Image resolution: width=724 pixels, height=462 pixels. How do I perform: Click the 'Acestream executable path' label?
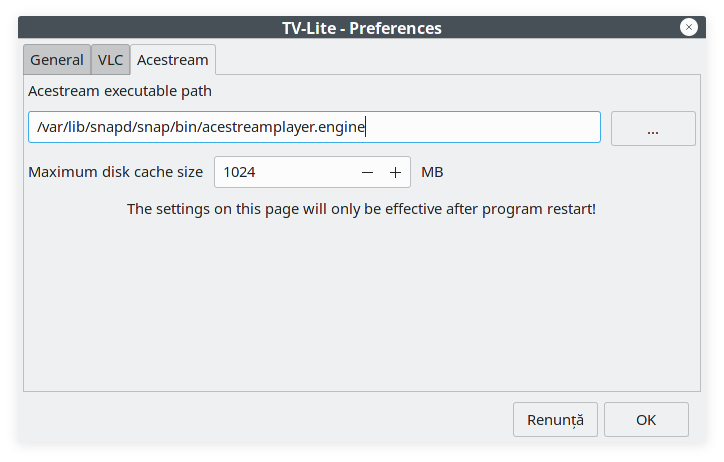(x=120, y=91)
